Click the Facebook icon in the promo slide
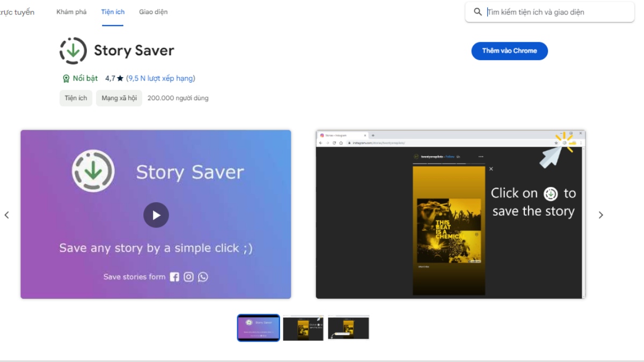 click(174, 277)
